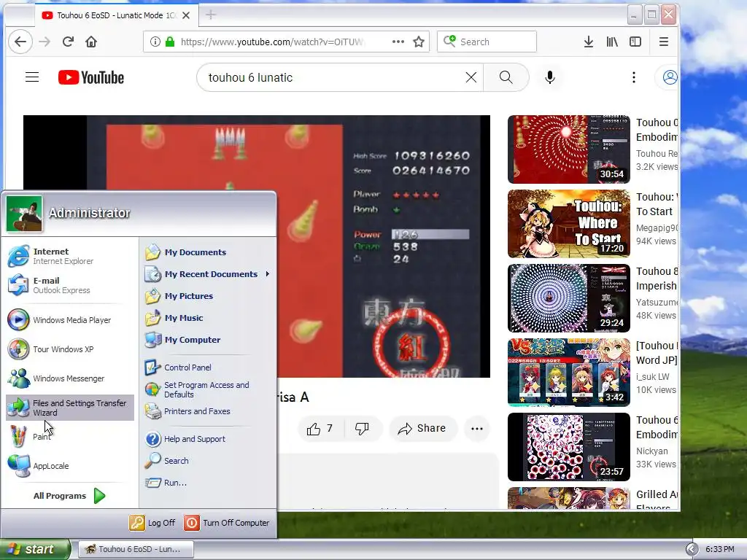Search with voice microphone icon
Screen dimensions: 747x560
pyautogui.click(x=550, y=77)
